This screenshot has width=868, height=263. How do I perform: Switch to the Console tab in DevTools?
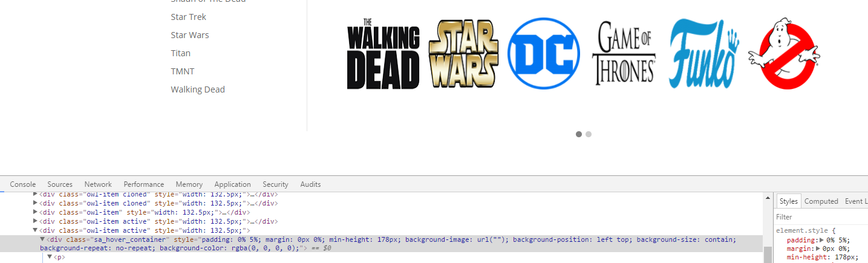pyautogui.click(x=23, y=184)
